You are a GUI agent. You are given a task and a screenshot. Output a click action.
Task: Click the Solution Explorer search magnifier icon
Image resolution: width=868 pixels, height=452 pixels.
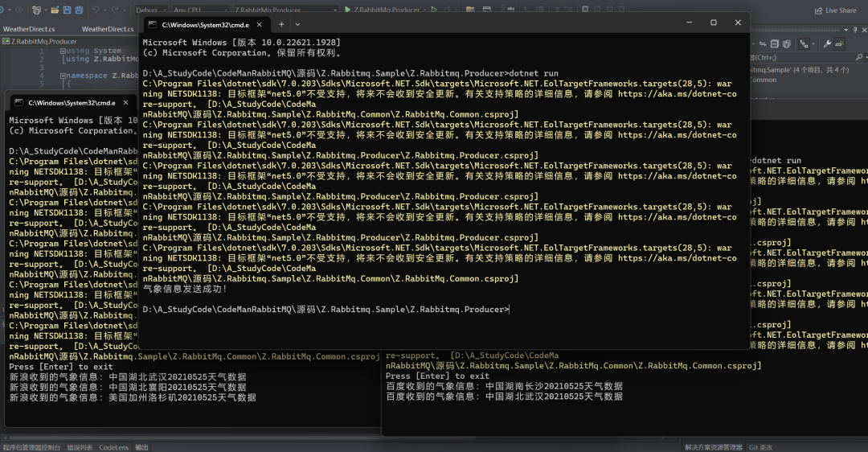click(858, 57)
